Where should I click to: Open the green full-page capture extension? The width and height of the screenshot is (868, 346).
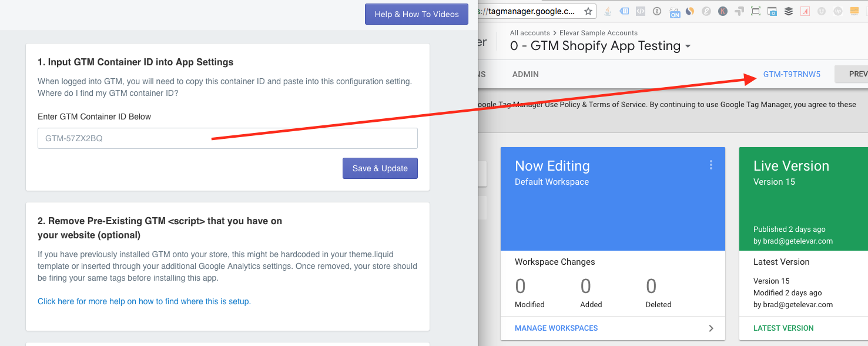[x=756, y=11]
